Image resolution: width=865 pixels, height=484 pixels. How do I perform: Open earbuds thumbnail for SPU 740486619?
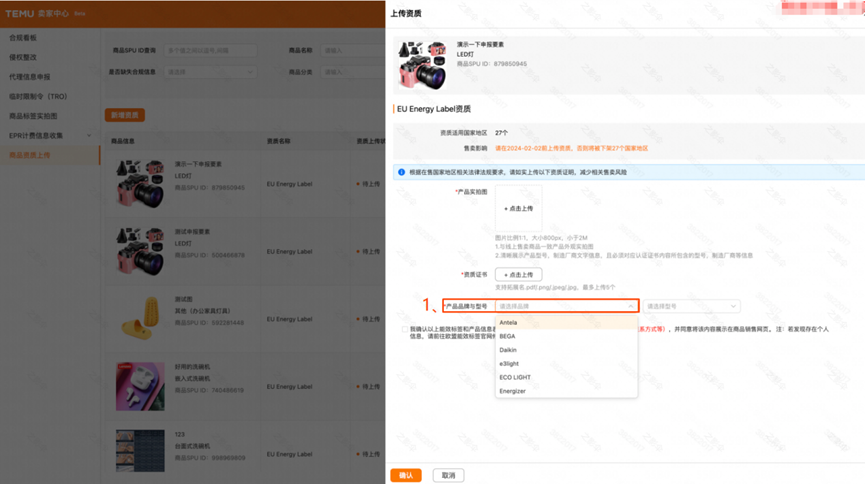click(140, 386)
